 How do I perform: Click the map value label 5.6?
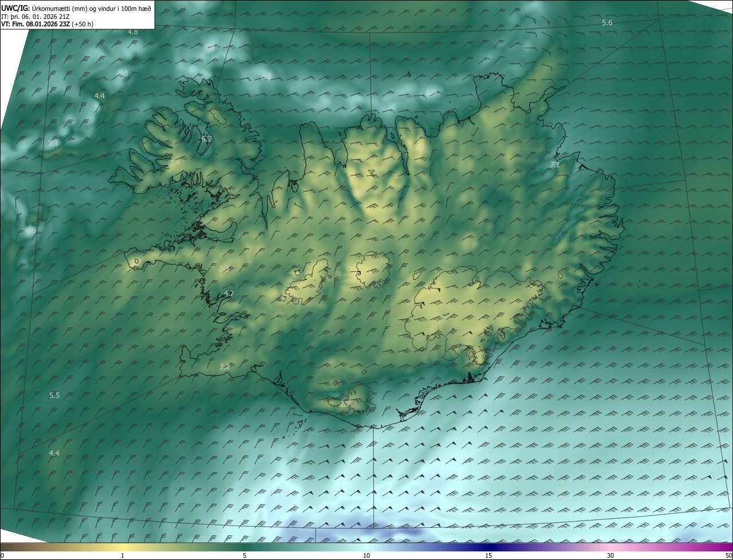607,23
